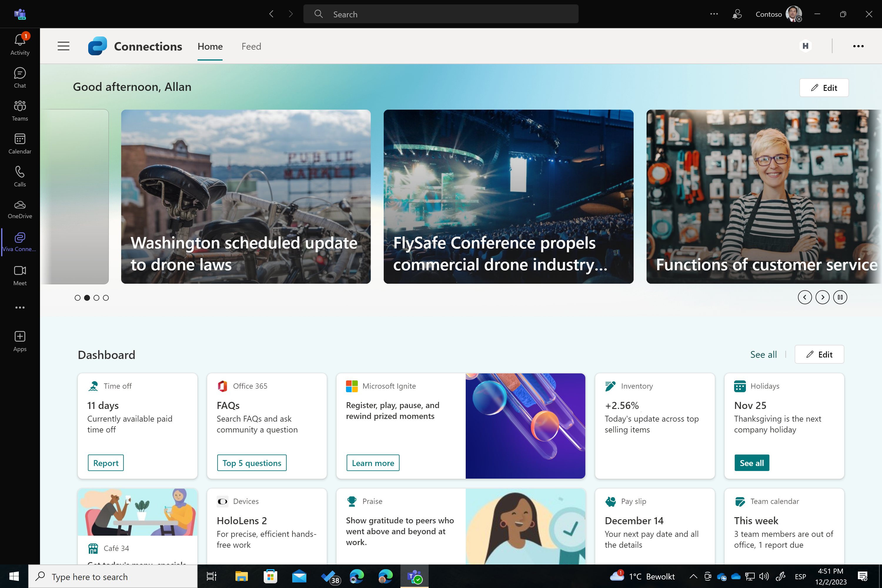Open Apps from the sidebar
This screenshot has height=588, width=882.
(x=19, y=340)
